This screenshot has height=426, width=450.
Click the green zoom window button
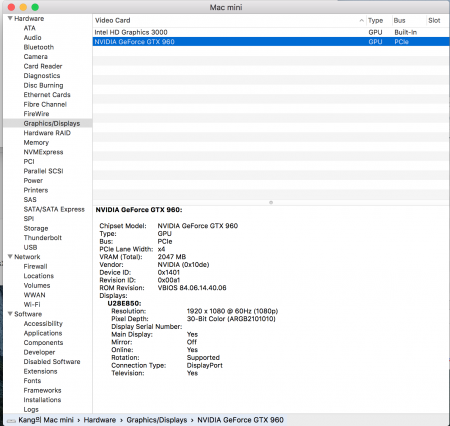click(x=35, y=7)
